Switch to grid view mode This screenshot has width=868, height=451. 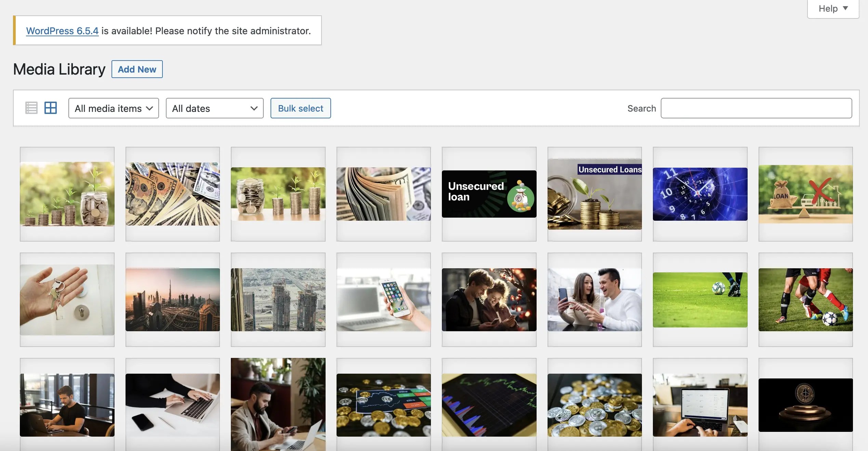(x=50, y=108)
